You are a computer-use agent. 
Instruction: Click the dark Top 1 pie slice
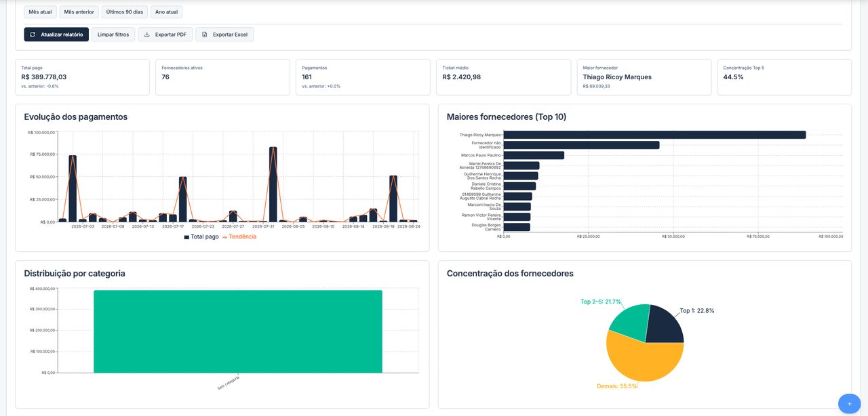[x=664, y=325]
